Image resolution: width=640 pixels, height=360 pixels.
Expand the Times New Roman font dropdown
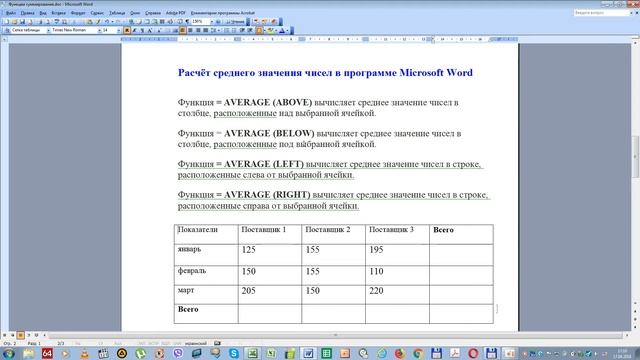coord(99,30)
